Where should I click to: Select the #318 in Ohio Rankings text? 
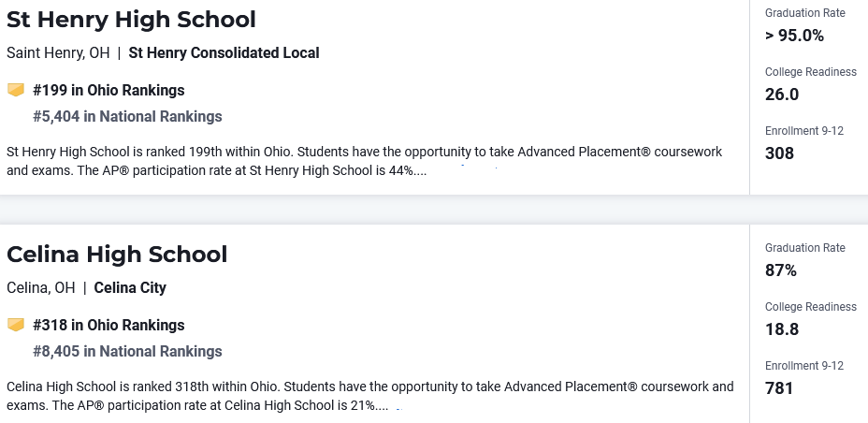tap(108, 326)
